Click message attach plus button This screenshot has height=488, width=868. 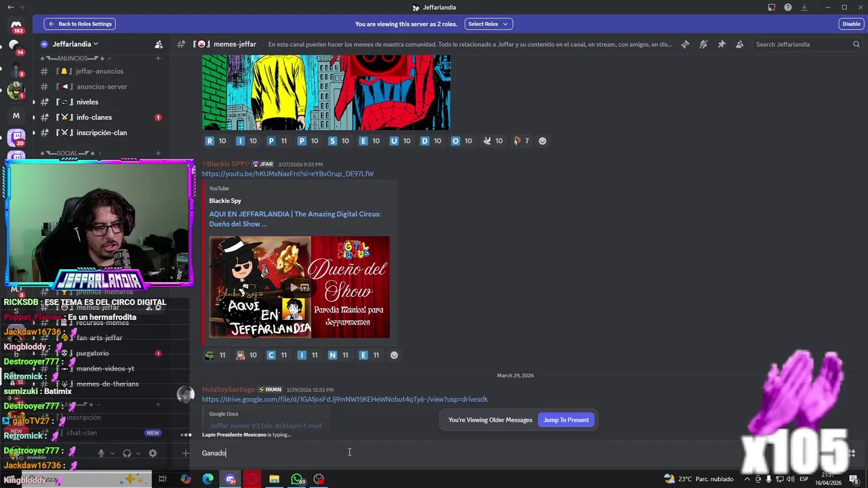point(185,453)
